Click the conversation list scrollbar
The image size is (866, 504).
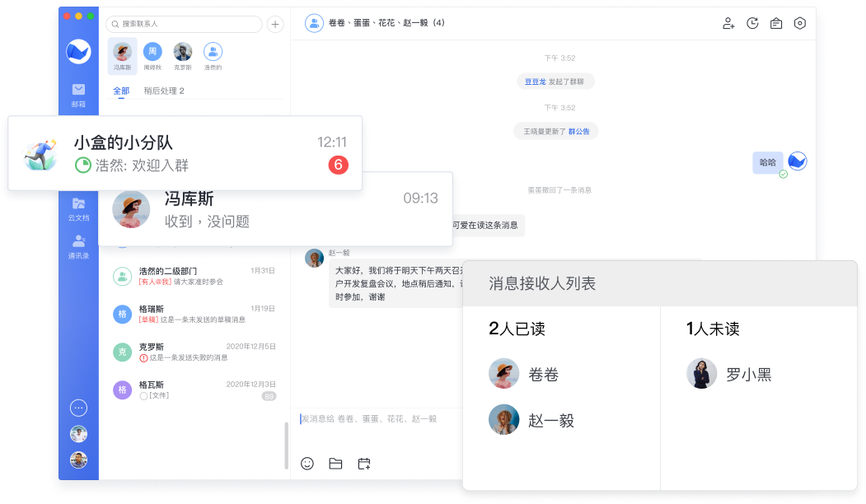click(x=286, y=445)
